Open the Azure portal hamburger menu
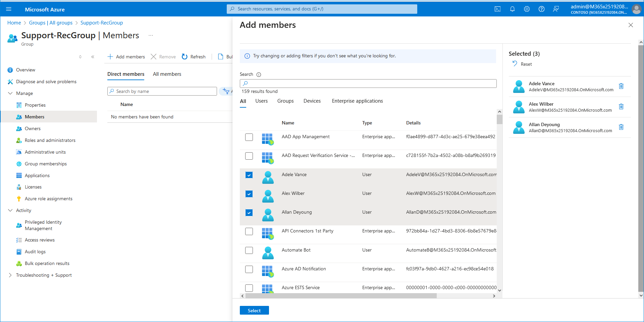 tap(9, 9)
